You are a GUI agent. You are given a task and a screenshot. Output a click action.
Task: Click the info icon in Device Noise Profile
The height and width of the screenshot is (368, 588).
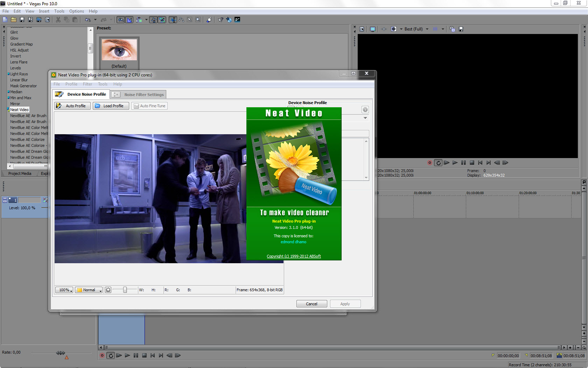tap(365, 110)
